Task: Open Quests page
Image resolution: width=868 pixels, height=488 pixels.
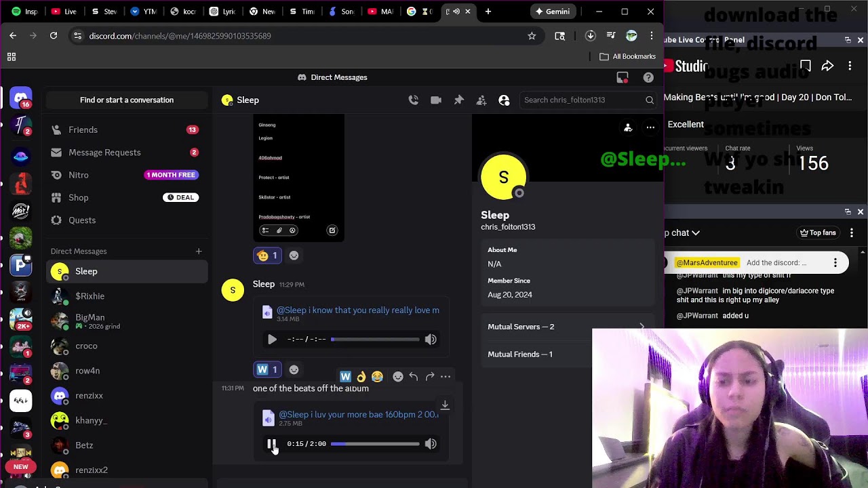Action: coord(127,220)
